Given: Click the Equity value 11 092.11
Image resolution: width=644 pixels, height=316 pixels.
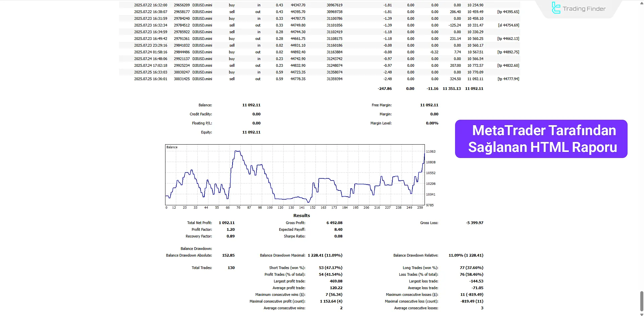Looking at the screenshot, I should click(x=251, y=132).
